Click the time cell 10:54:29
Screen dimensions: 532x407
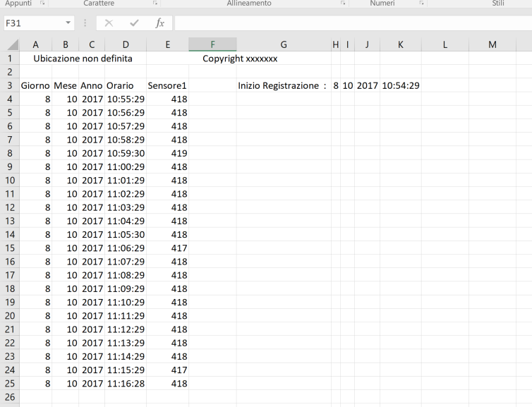pos(401,85)
